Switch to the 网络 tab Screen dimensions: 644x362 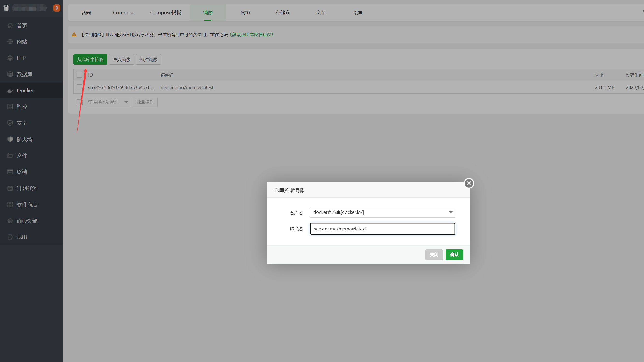[x=245, y=13]
